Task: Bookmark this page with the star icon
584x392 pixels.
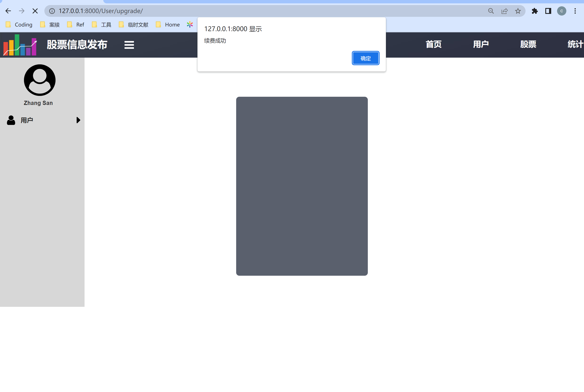Action: tap(518, 11)
